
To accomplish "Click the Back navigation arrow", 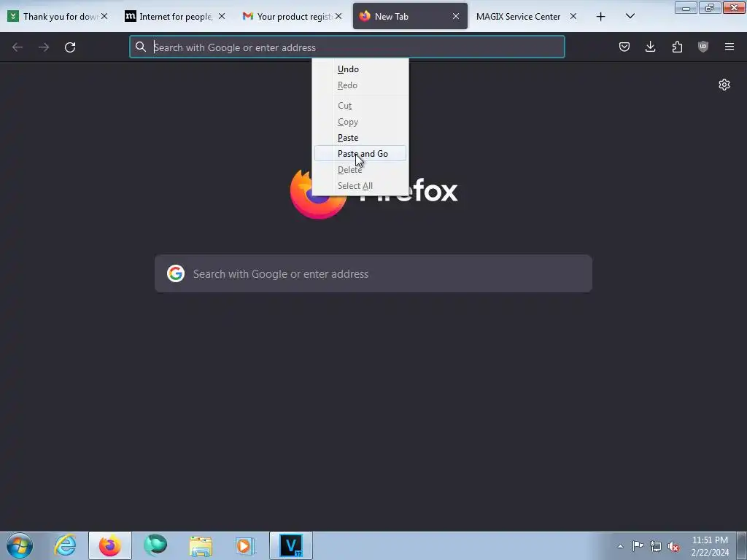I will click(18, 47).
